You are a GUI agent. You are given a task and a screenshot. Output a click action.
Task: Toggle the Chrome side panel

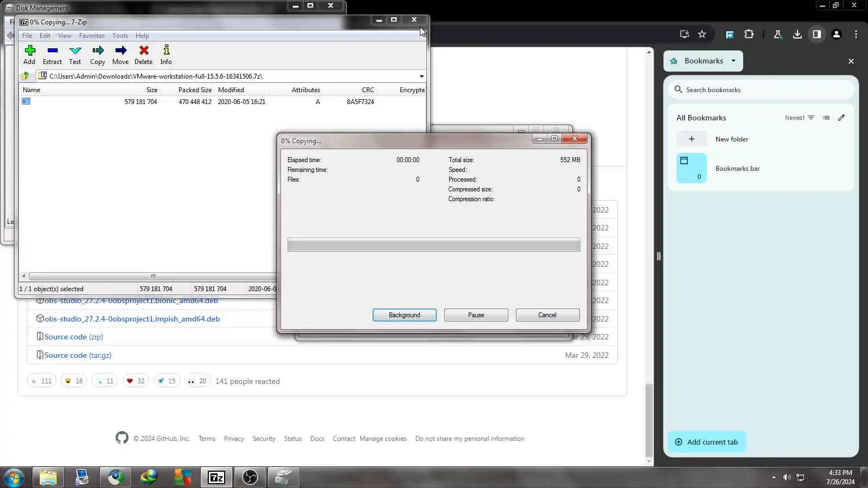pyautogui.click(x=816, y=34)
